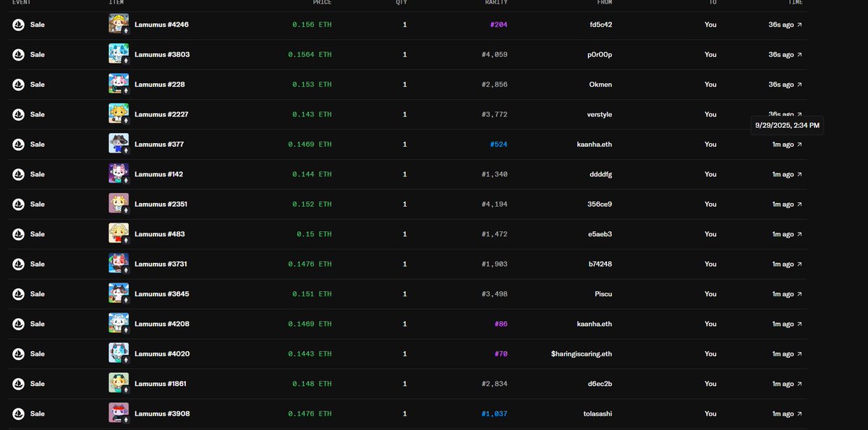Viewport: 868px width, 430px height.
Task: View seller profile p0r00p
Action: (x=600, y=54)
